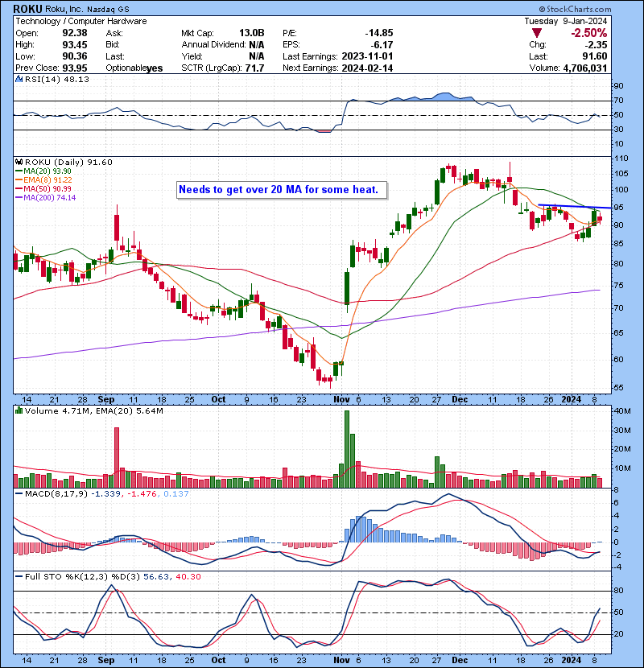Click the ROKU (Daily) 91.60 chart label
The width and height of the screenshot is (644, 668).
click(68, 163)
